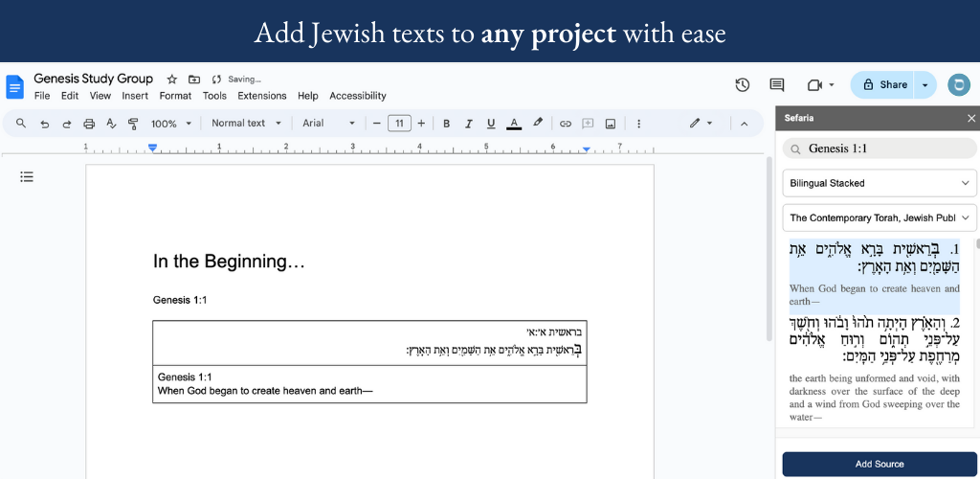
Task: Open the Format menu
Action: [x=176, y=96]
